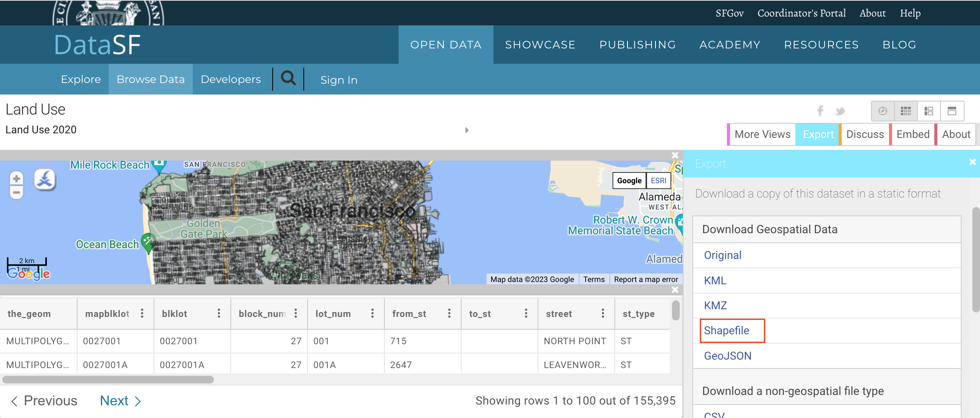This screenshot has width=980, height=418.
Task: Open the Embed tab
Action: tap(912, 134)
